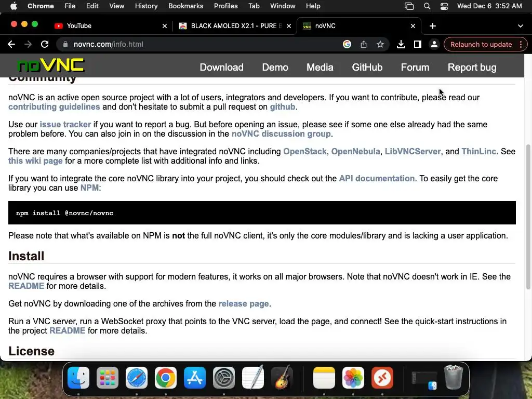
Task: Open System Settings from the dock
Action: click(x=224, y=378)
